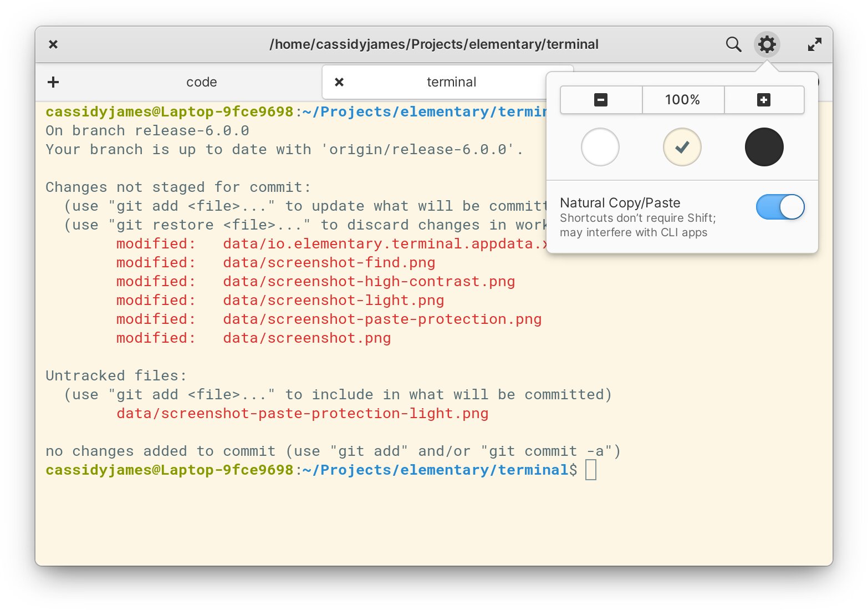The width and height of the screenshot is (868, 610).
Task: Click the untracked screenshot-paste-protection-light.png filename
Action: (302, 414)
